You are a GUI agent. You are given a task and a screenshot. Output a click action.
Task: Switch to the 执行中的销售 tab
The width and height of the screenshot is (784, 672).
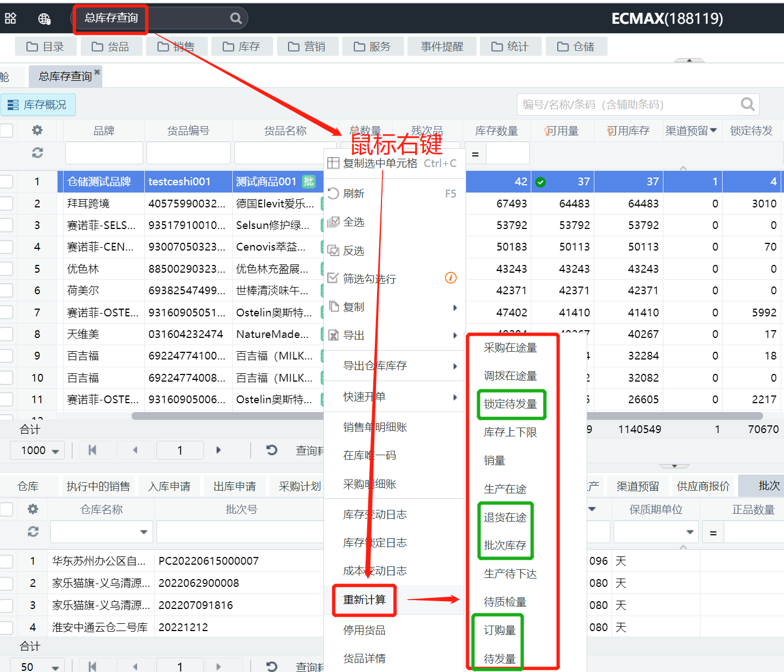[x=98, y=486]
